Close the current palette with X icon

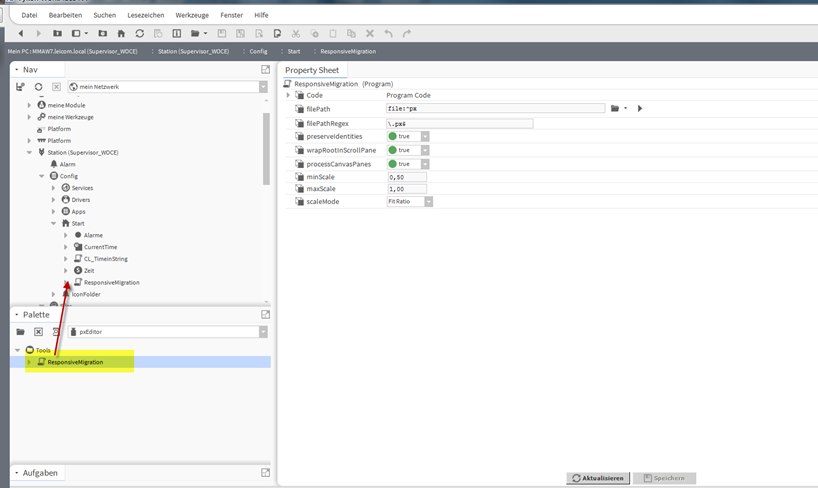(39, 332)
